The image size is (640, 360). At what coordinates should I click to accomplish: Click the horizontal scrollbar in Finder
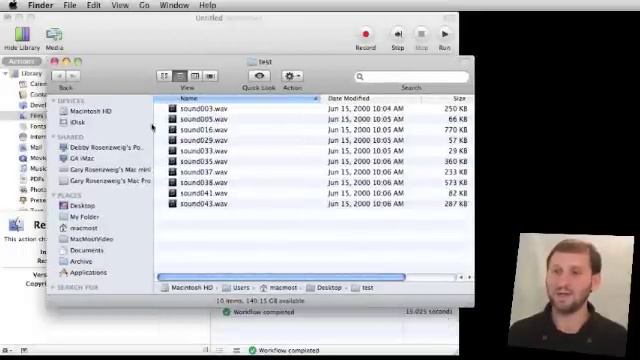(281, 277)
